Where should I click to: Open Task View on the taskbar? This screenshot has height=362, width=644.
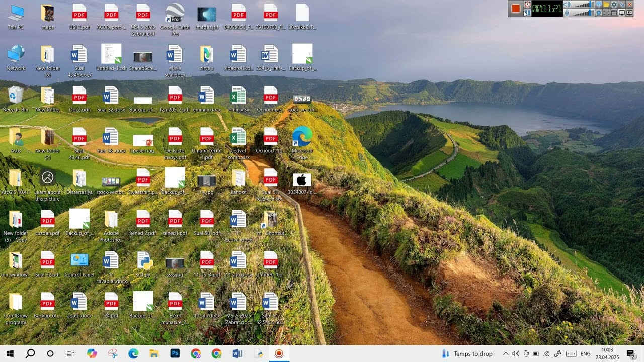click(x=70, y=353)
